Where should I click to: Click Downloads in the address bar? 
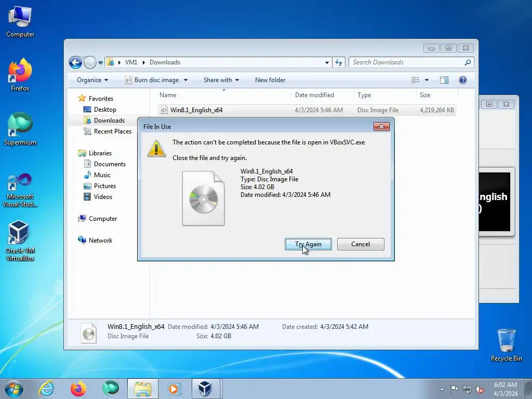165,62
